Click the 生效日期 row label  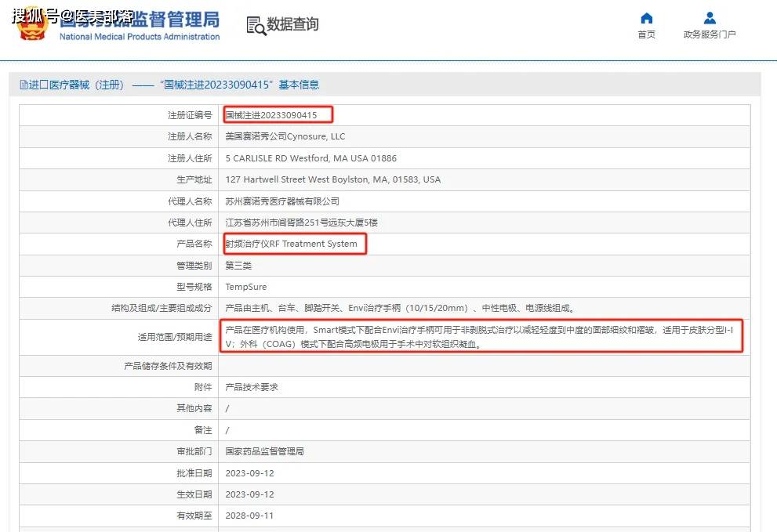194,494
